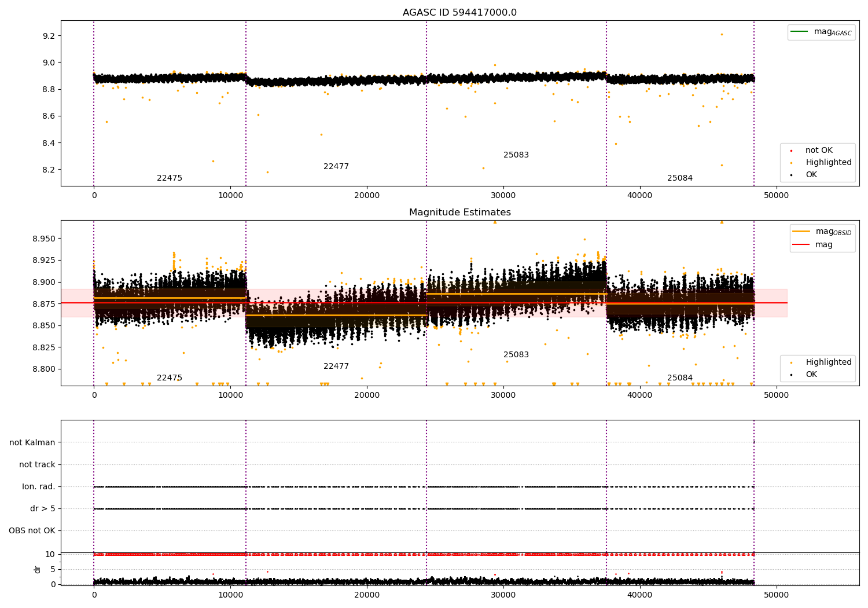Select the mag AGASC legend entry
The width and height of the screenshot is (868, 608).
(821, 32)
